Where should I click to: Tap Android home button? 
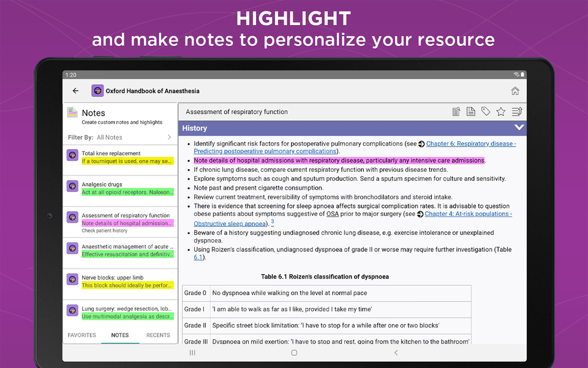[x=295, y=353]
